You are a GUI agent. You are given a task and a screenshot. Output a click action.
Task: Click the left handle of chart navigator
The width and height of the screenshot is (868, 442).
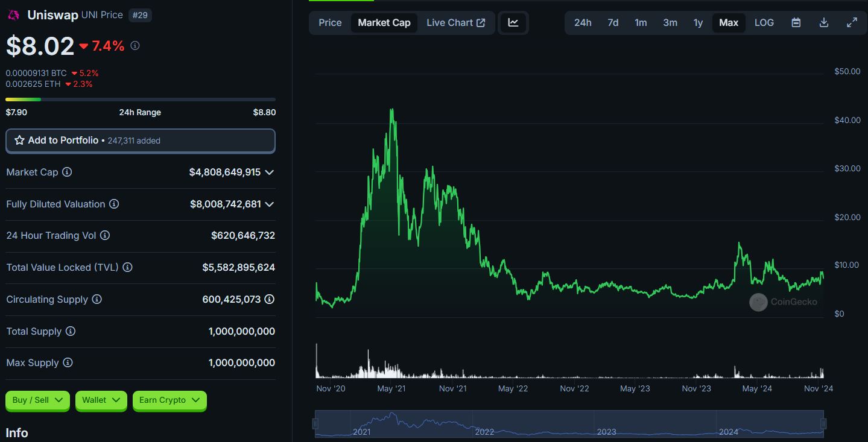coord(315,424)
